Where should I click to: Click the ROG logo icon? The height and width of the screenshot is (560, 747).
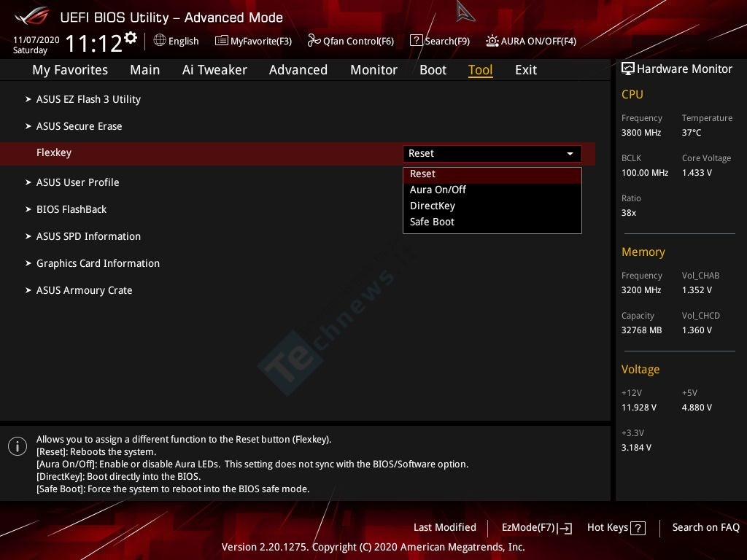pos(32,17)
